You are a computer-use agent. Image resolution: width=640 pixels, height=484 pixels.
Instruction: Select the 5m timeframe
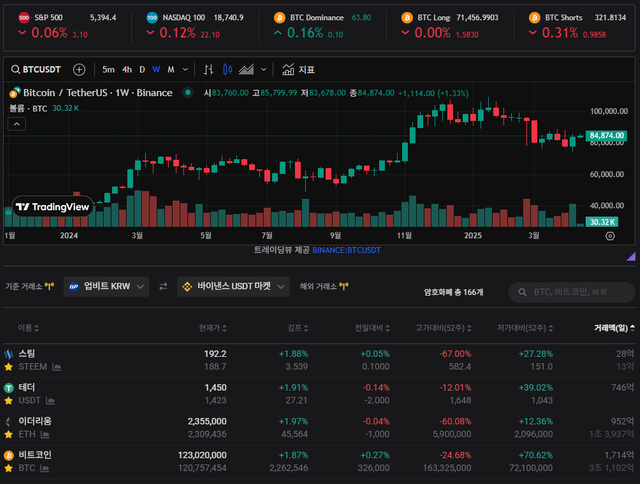(108, 70)
